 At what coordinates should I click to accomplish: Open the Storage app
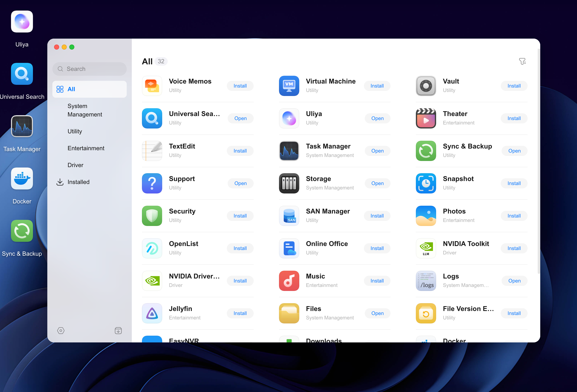pos(377,183)
